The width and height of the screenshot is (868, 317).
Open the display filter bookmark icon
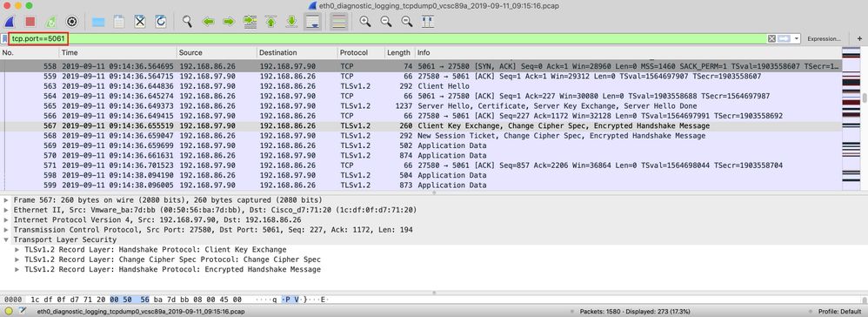pyautogui.click(x=4, y=39)
